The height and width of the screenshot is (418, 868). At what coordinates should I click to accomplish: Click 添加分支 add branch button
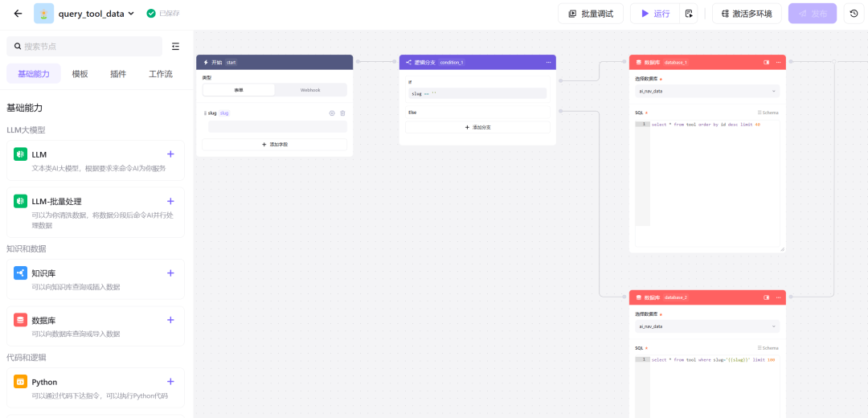(x=477, y=127)
